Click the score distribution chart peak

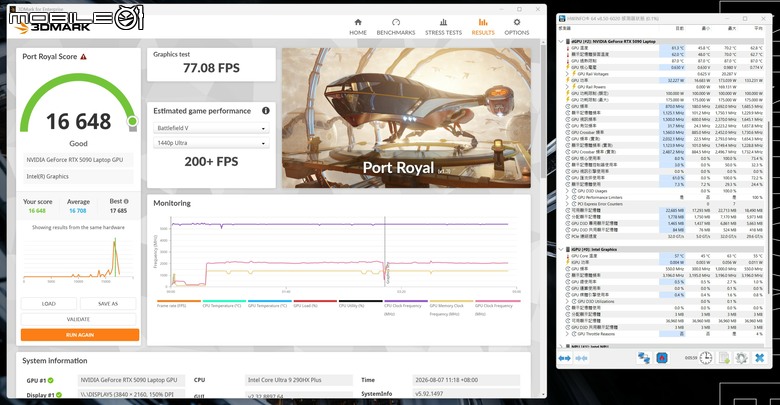point(115,243)
